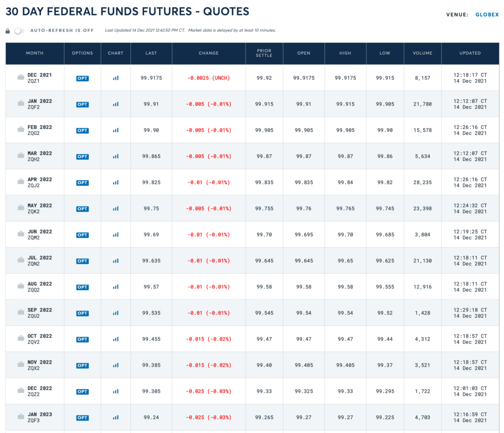Click the briefcase icon next to MAY 2022

[x=21, y=208]
